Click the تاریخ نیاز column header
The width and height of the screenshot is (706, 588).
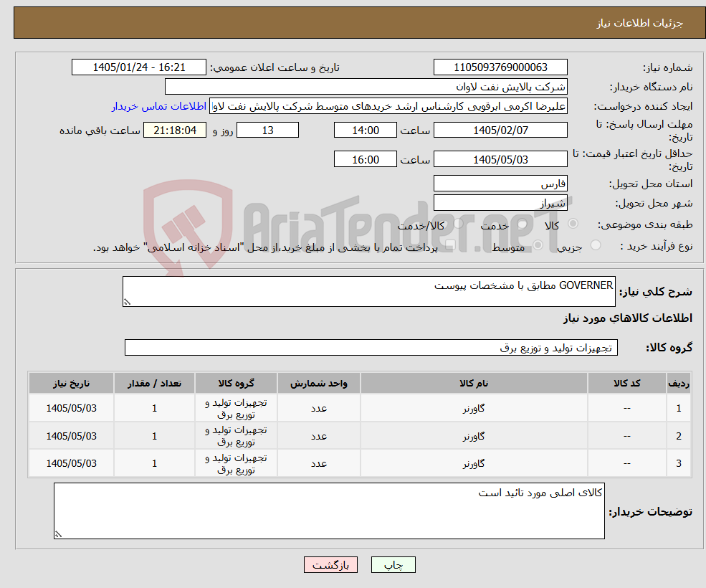pyautogui.click(x=71, y=383)
